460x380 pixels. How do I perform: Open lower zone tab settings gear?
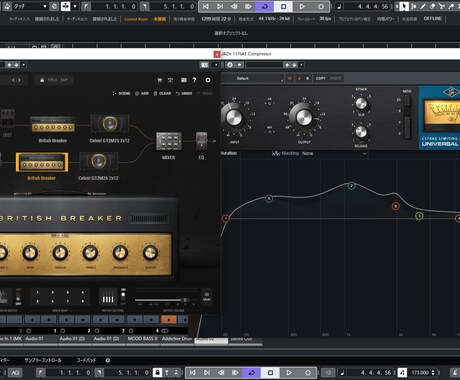point(108,360)
